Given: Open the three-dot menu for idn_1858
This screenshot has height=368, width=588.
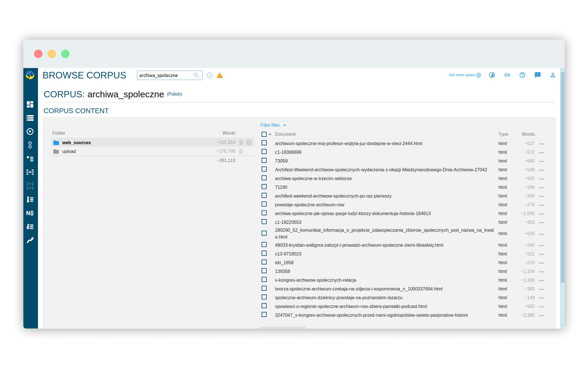Looking at the screenshot, I should click(x=541, y=263).
